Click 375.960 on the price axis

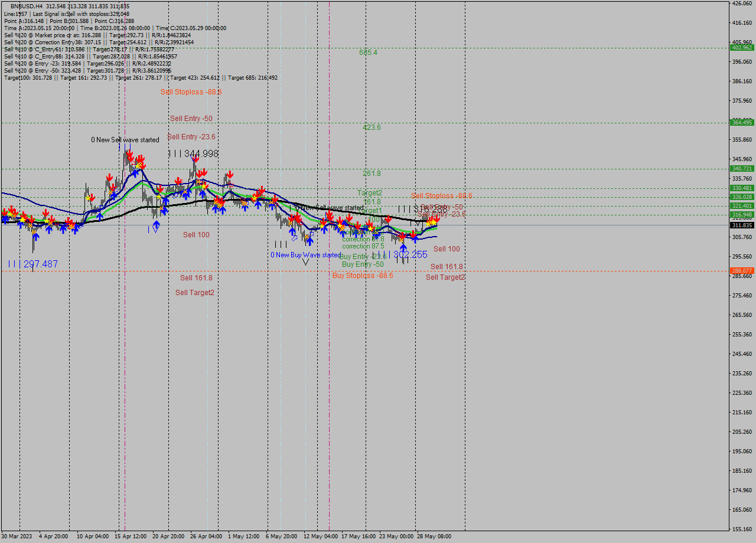[x=742, y=100]
